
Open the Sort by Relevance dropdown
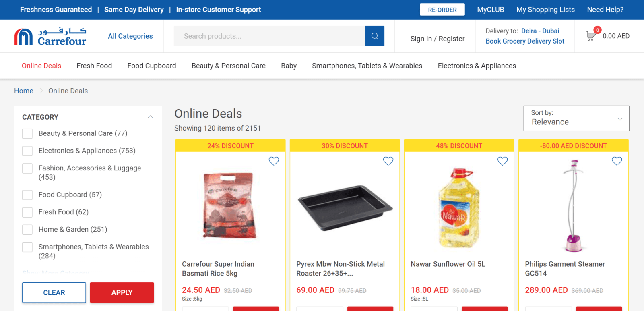[x=576, y=118]
